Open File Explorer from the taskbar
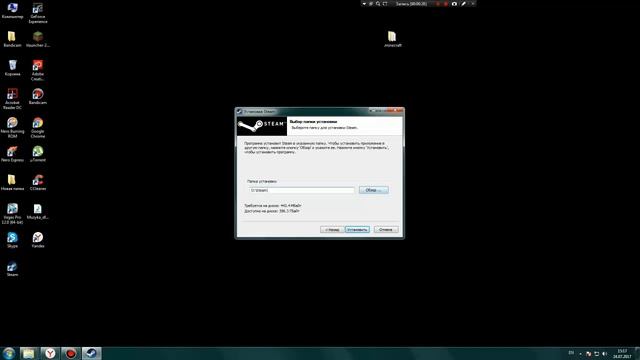 [28, 353]
